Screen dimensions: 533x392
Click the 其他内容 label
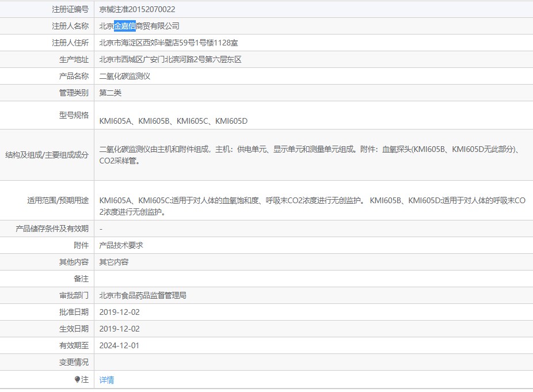[x=74, y=262]
